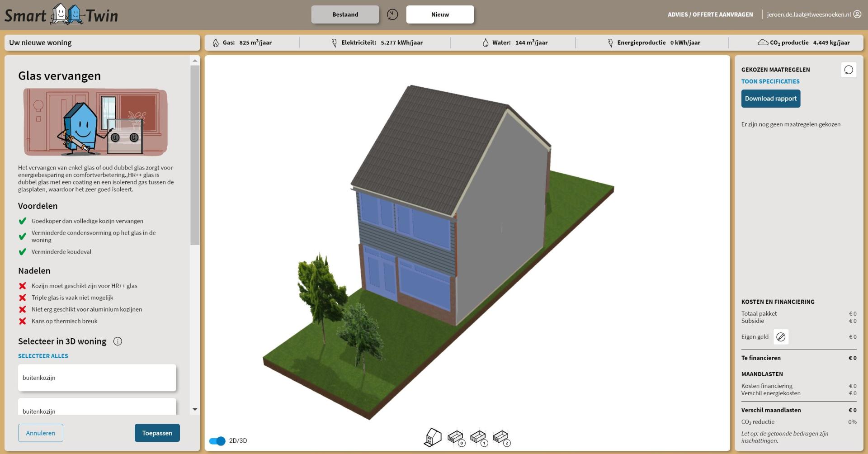The image size is (868, 454).
Task: Toggle the 2D/3D view switch
Action: click(217, 441)
